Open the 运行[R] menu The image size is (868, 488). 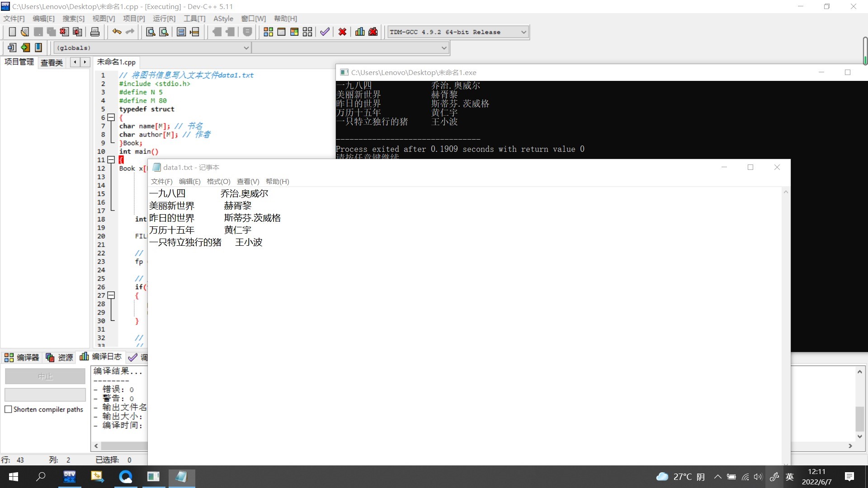(x=164, y=19)
